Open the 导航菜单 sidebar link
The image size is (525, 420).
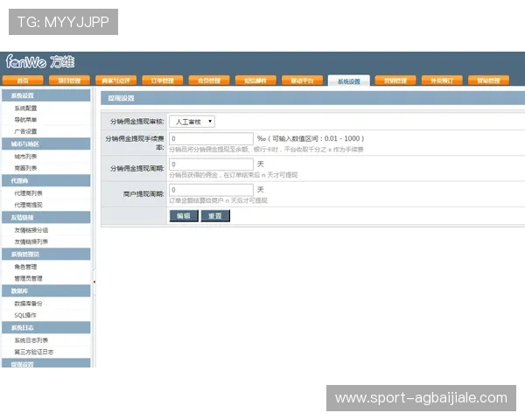pyautogui.click(x=25, y=119)
